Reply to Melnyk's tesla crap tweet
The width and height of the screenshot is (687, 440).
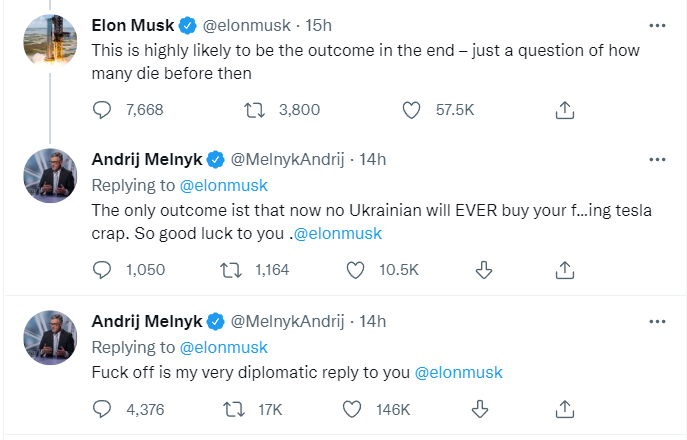coord(102,269)
